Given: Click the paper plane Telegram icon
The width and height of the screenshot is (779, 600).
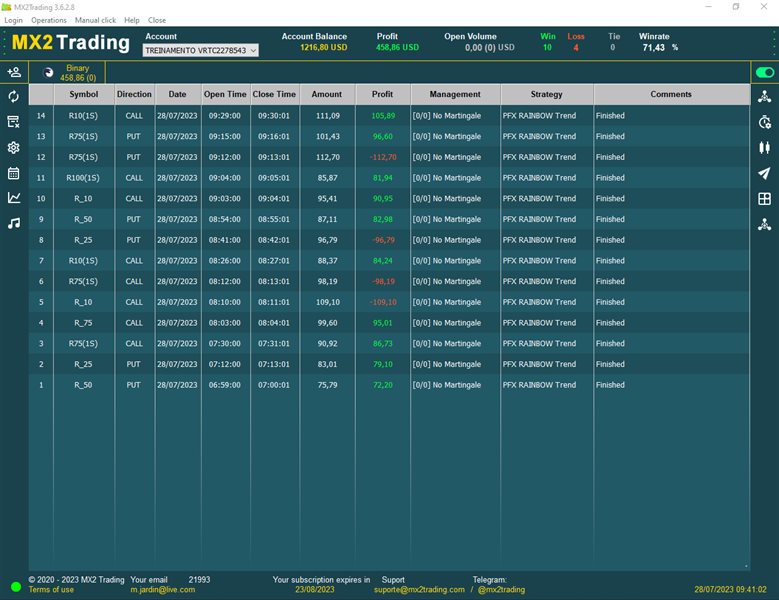Looking at the screenshot, I should 765,174.
